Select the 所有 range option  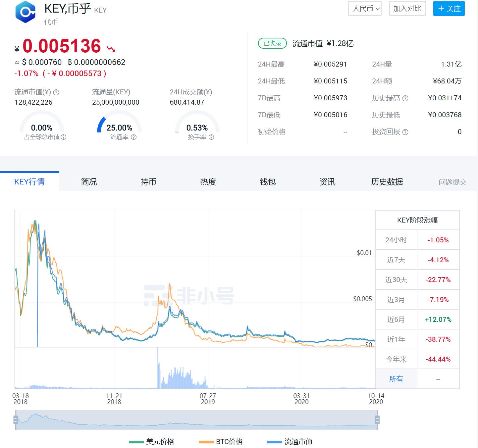396,379
